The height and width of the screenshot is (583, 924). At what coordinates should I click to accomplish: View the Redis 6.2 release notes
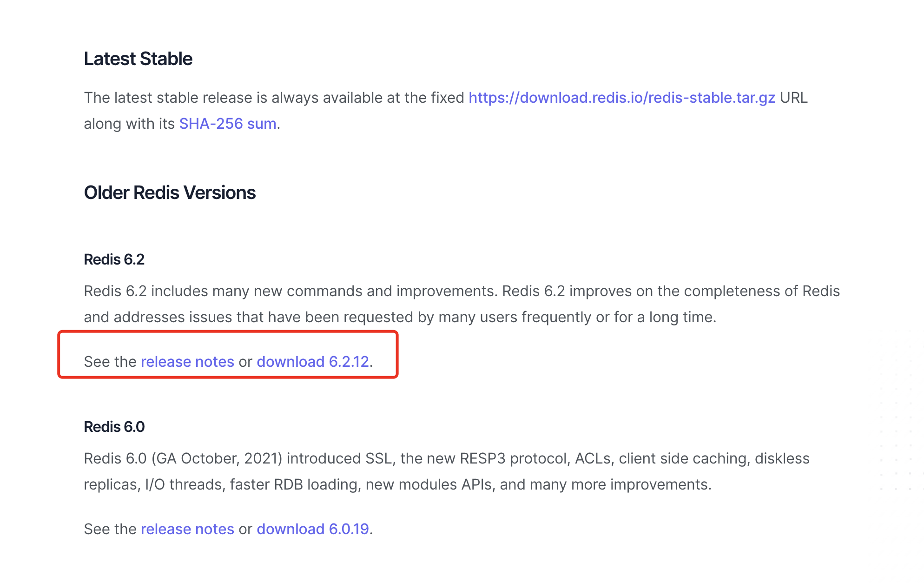(x=187, y=362)
